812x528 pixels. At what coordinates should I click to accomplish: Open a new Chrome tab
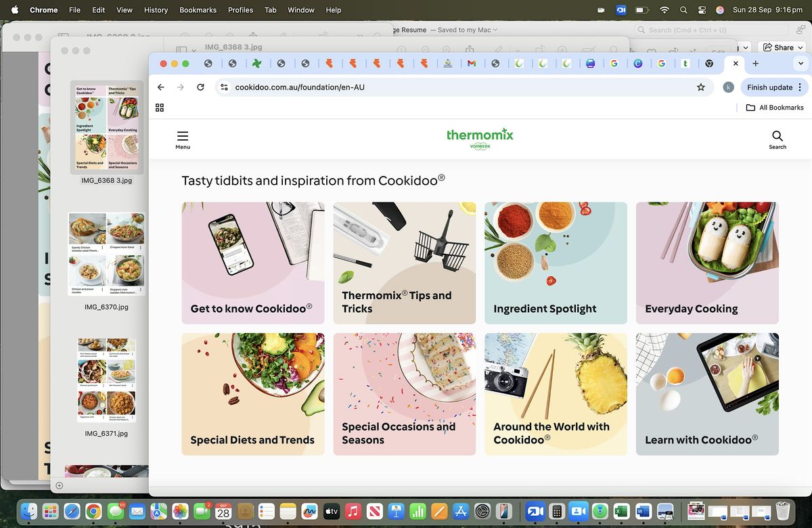(756, 64)
